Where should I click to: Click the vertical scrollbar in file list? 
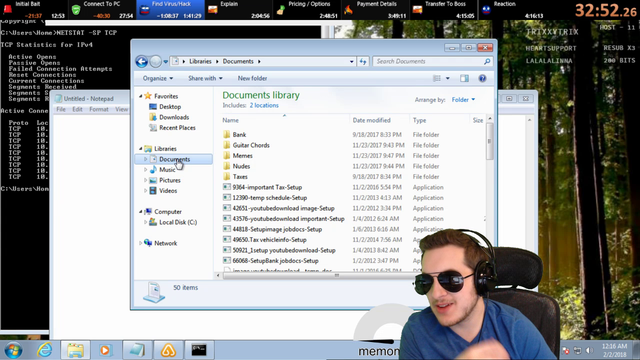click(x=490, y=141)
